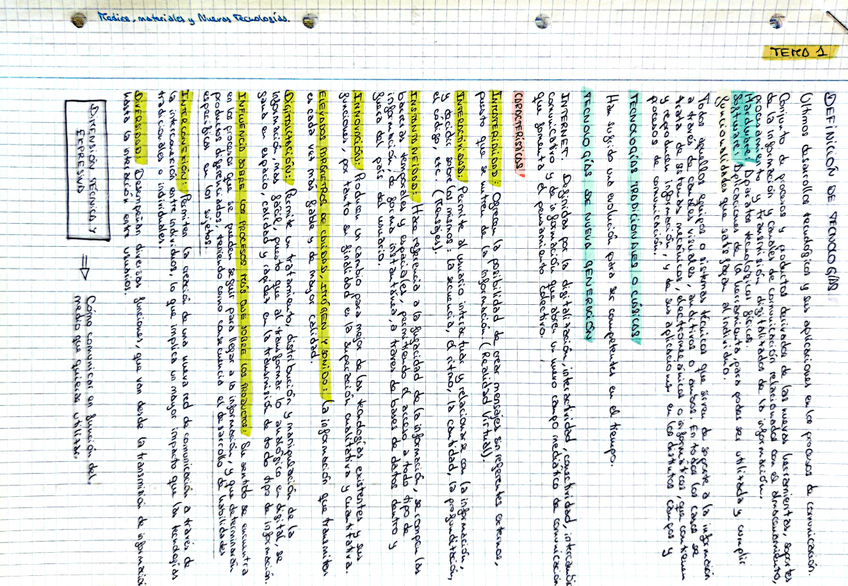Click the boxed text "DIMENSIÓN TÉCNICA Y EXPRESIVA"
The height and width of the screenshot is (586, 848).
pyautogui.click(x=87, y=170)
